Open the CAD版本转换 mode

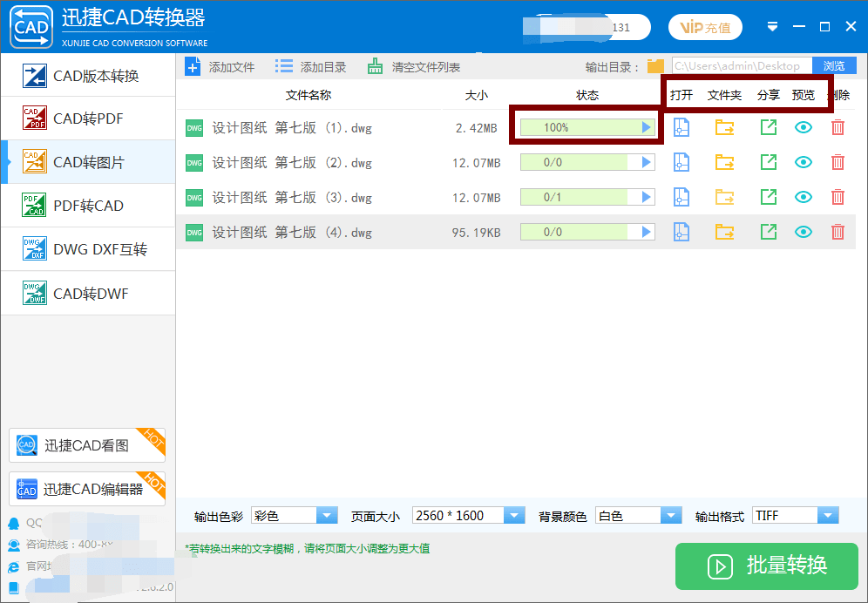88,76
